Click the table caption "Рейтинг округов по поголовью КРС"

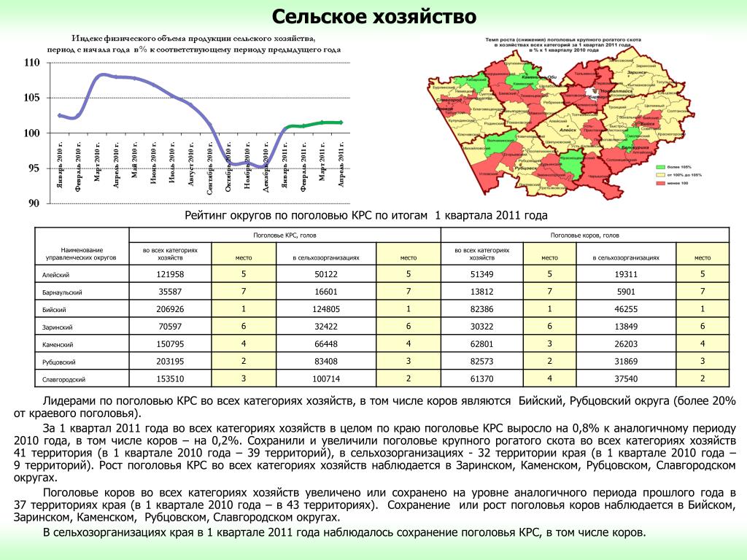pos(366,216)
